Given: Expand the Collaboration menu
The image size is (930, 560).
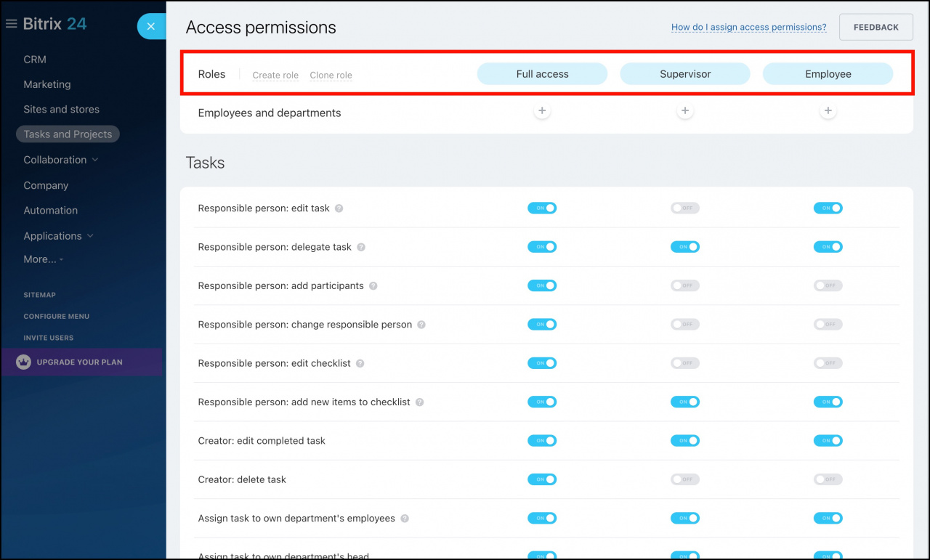Looking at the screenshot, I should coord(61,160).
